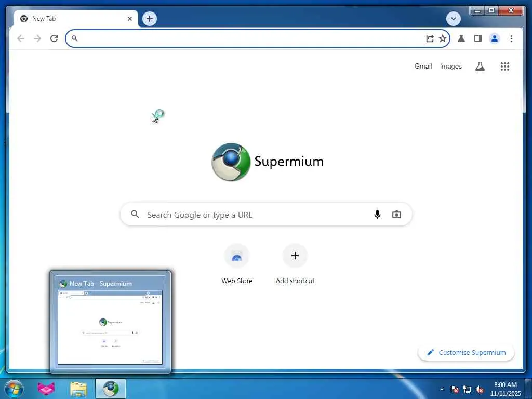This screenshot has width=532, height=399.
Task: Open Search Labs flask icon on page
Action: pyautogui.click(x=480, y=66)
